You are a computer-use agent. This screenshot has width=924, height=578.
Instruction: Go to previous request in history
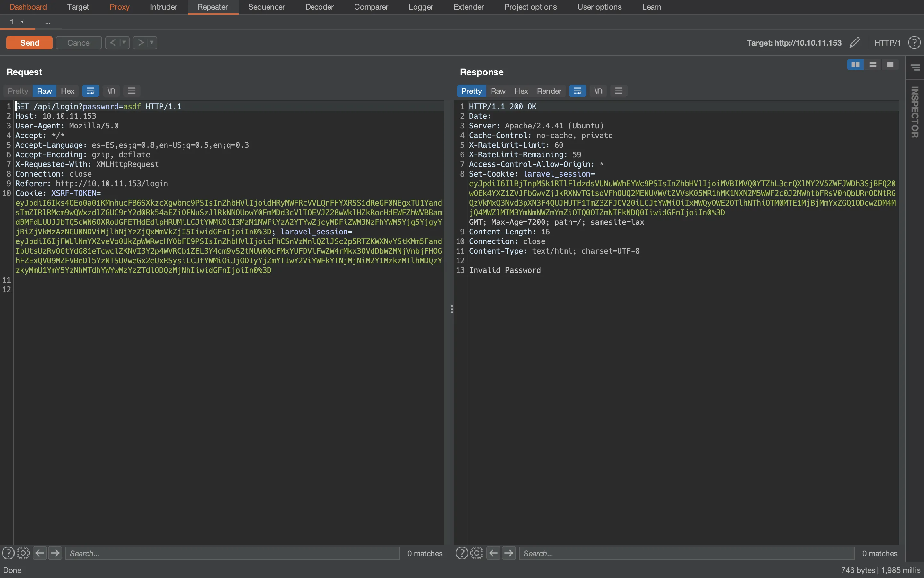[x=113, y=42]
